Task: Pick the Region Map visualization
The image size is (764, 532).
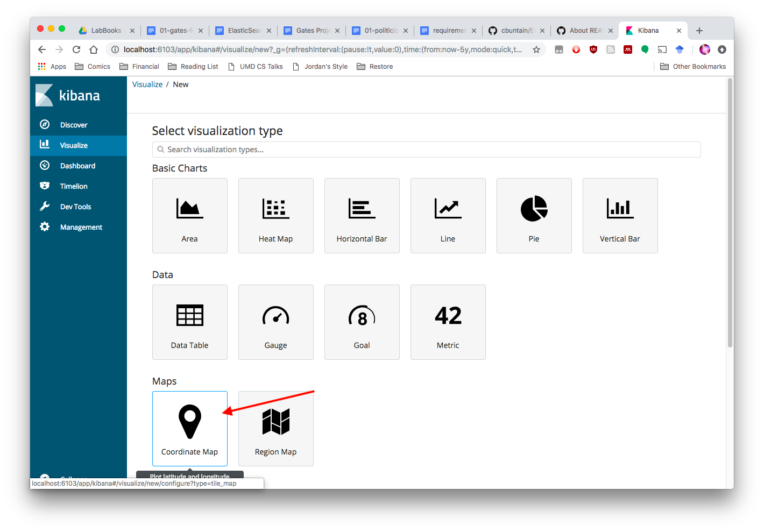Action: point(276,429)
